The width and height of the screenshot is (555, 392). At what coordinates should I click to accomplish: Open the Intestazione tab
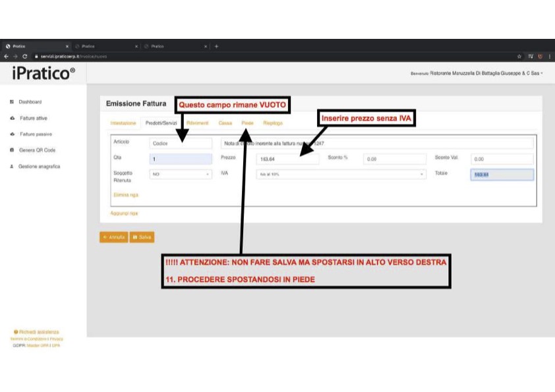[123, 123]
